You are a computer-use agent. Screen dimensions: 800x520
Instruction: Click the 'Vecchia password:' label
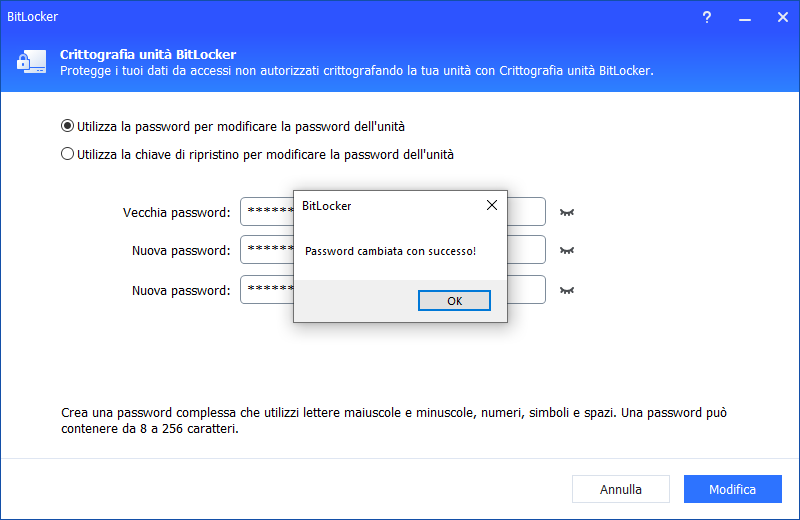(176, 212)
